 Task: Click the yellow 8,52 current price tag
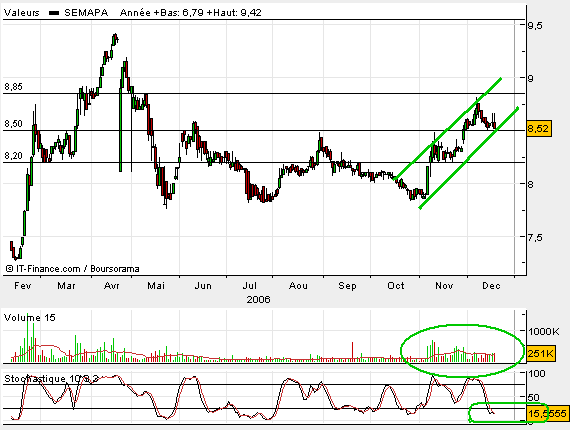click(539, 129)
